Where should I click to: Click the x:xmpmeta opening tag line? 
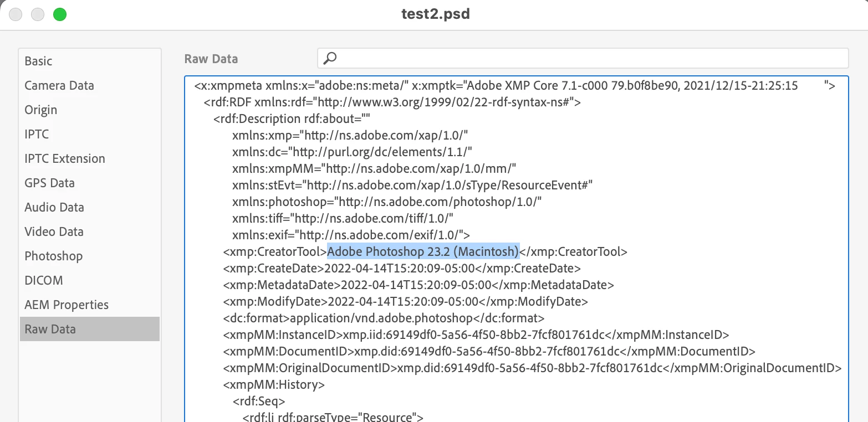(515, 86)
